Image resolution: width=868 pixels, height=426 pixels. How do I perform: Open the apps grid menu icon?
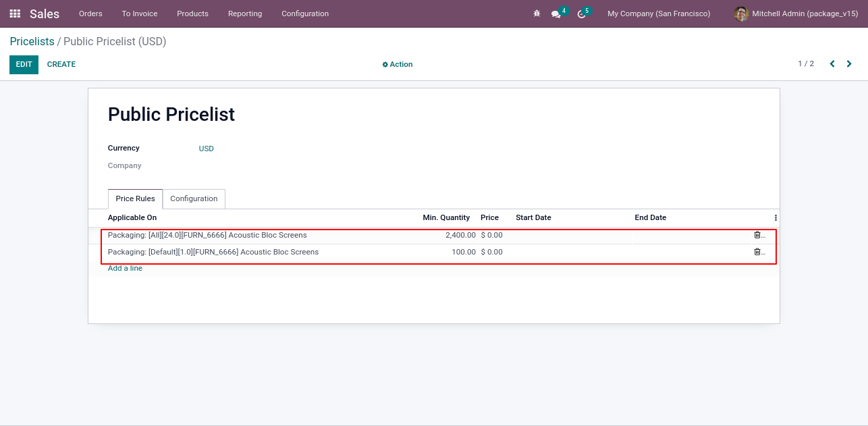coord(15,14)
